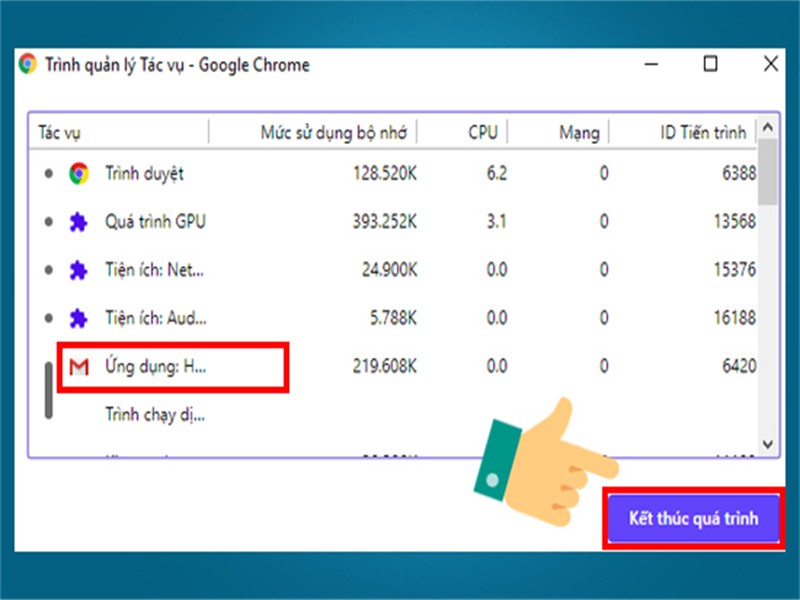Click the Chrome icon of Trình duyệt row

click(x=79, y=173)
